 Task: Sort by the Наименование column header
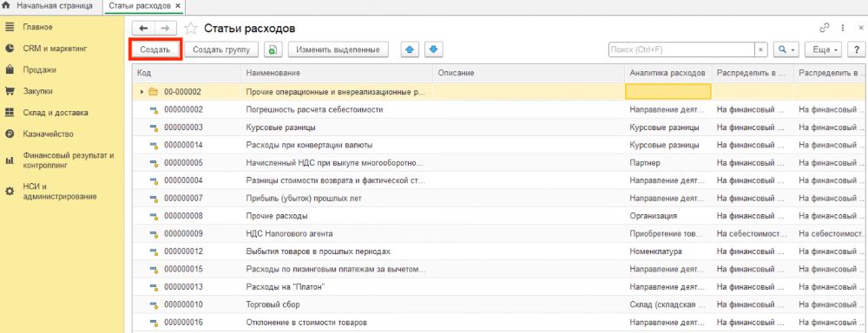337,73
